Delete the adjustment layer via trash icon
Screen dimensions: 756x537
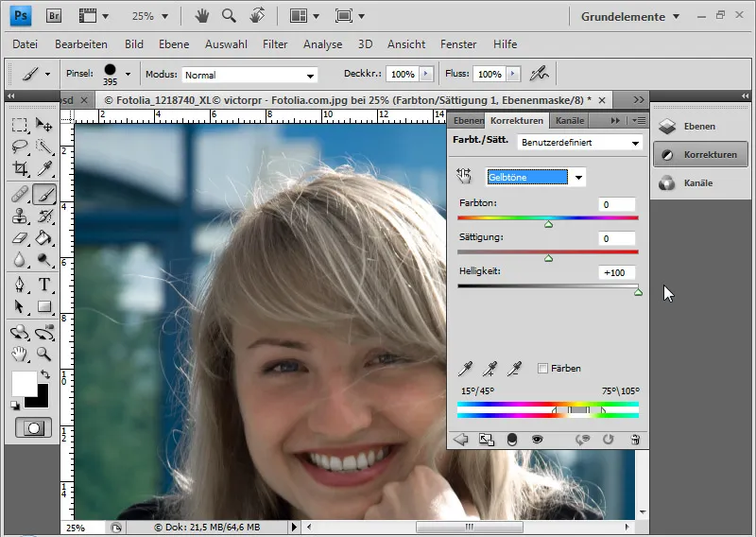click(x=635, y=439)
